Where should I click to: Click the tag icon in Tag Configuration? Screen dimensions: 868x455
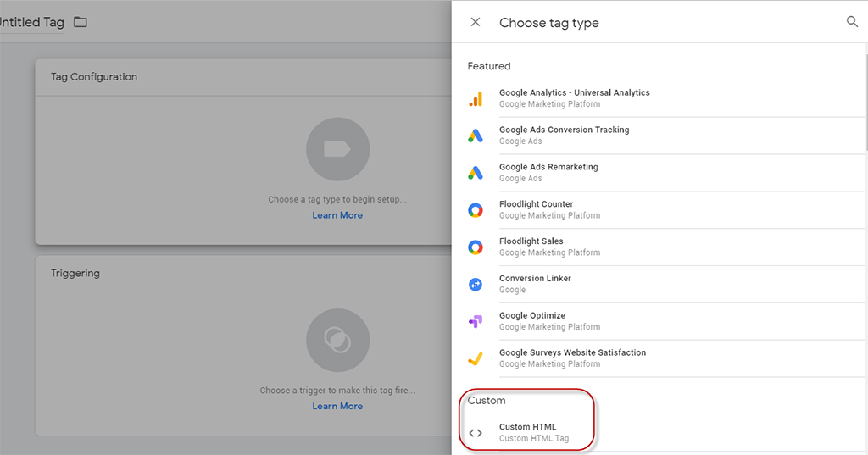coord(337,149)
